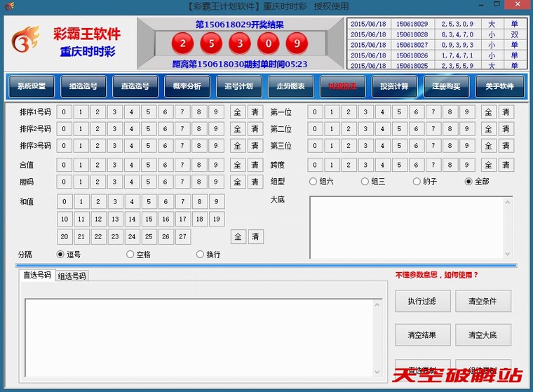Click the 执行过滤 button

[422, 301]
